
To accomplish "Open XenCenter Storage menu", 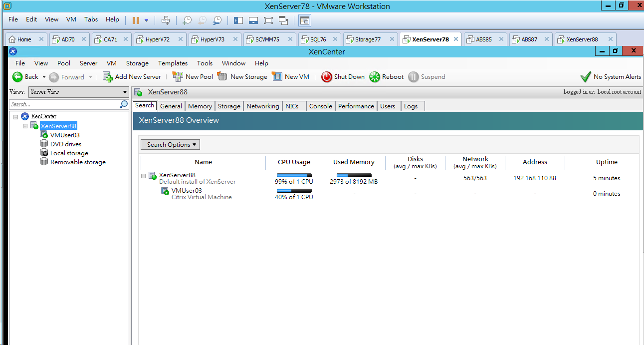I will (x=137, y=63).
